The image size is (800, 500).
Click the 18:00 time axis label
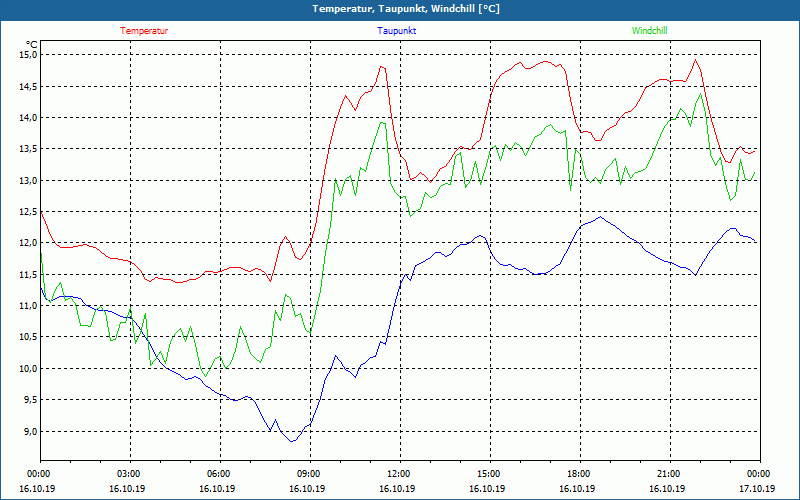[581, 474]
